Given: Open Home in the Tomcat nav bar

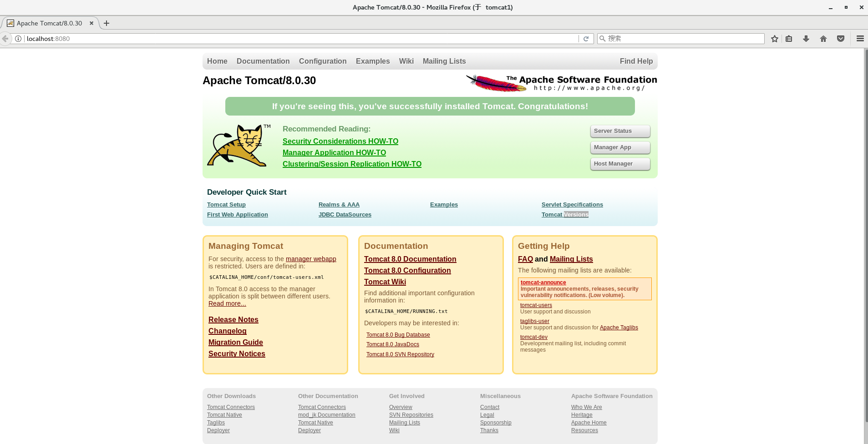Looking at the screenshot, I should (x=217, y=61).
